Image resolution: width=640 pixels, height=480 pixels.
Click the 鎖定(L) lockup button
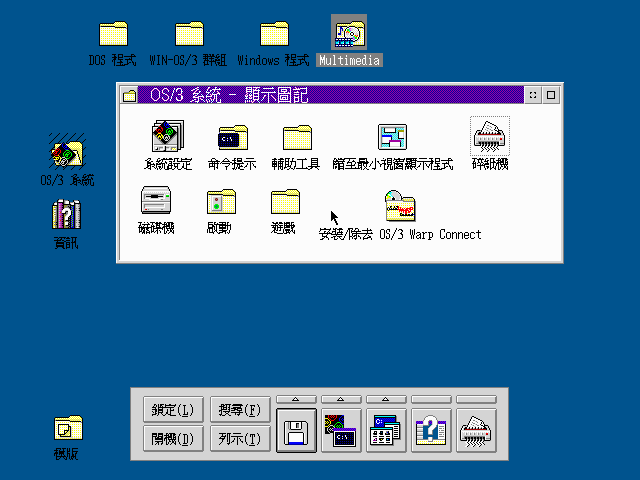[173, 410]
